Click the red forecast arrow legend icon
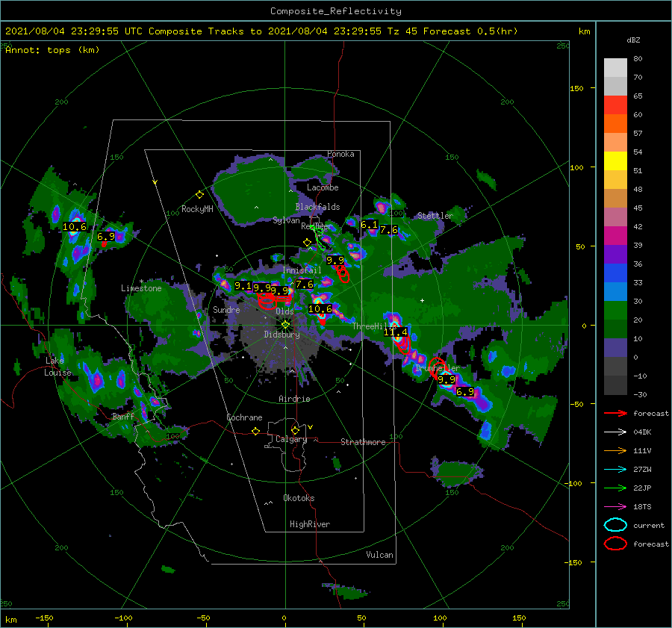Image resolution: width=672 pixels, height=628 pixels. (x=615, y=413)
